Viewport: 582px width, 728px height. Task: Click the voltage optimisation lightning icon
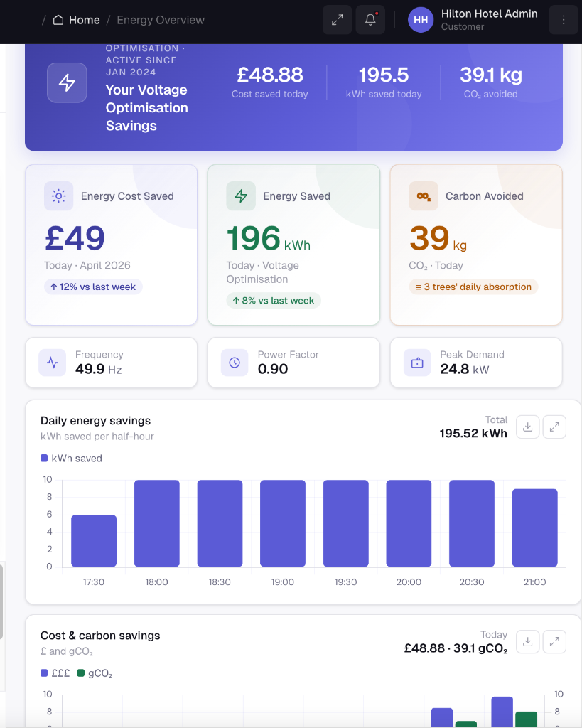pos(68,82)
